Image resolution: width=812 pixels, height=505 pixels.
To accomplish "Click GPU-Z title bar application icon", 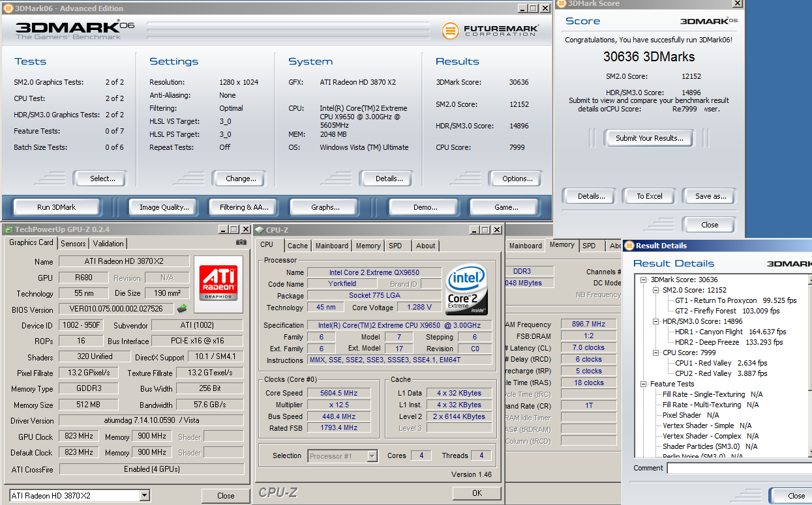I will (8, 229).
